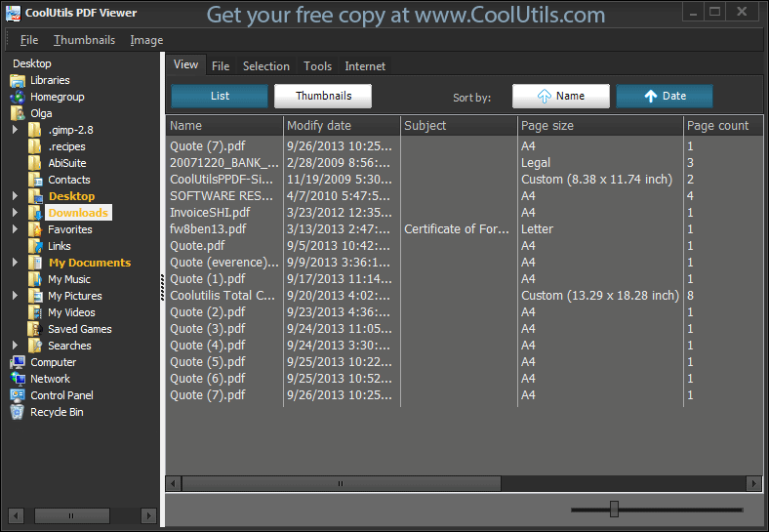Expand the My Pictures folder node
This screenshot has width=769, height=532.
point(15,296)
